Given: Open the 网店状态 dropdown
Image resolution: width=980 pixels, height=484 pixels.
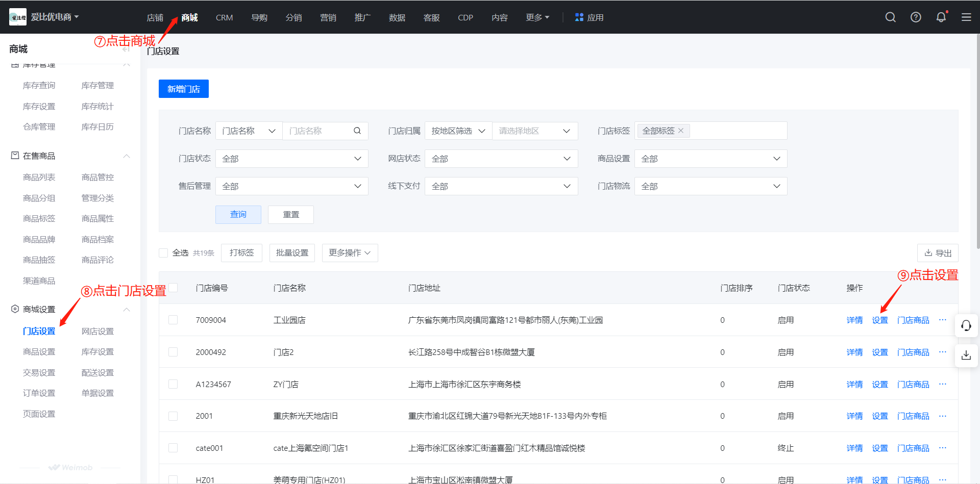Looking at the screenshot, I should pyautogui.click(x=501, y=159).
